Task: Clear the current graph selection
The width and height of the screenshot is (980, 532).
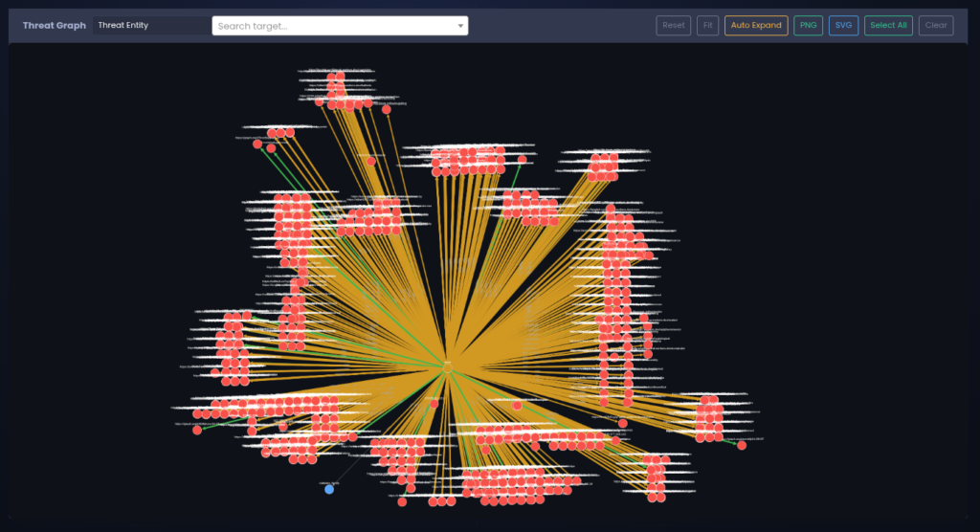Action: [935, 26]
